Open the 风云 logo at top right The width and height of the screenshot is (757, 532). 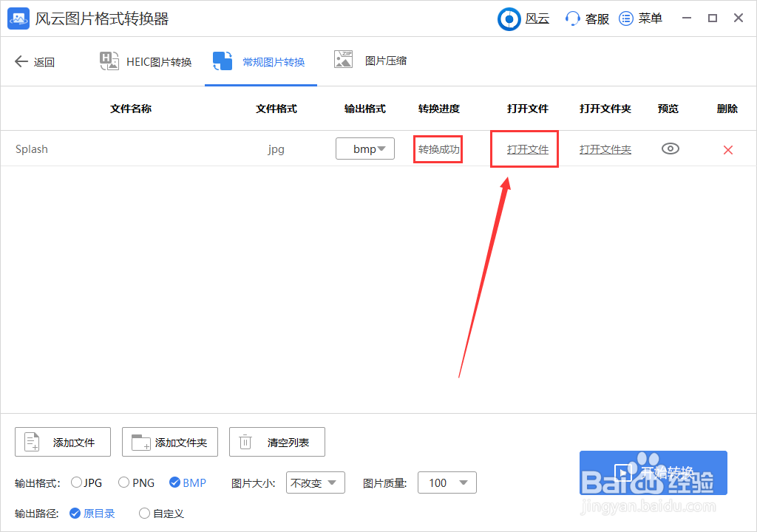[509, 18]
